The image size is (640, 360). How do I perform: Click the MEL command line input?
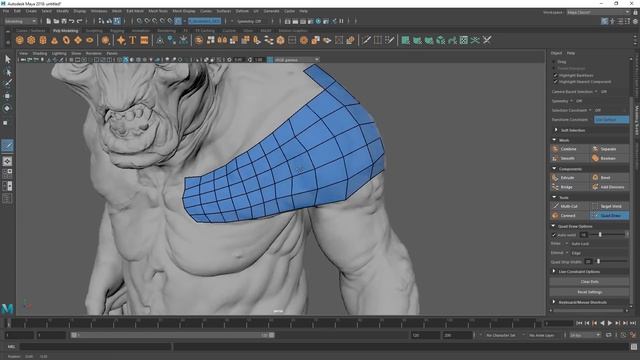tap(95, 347)
